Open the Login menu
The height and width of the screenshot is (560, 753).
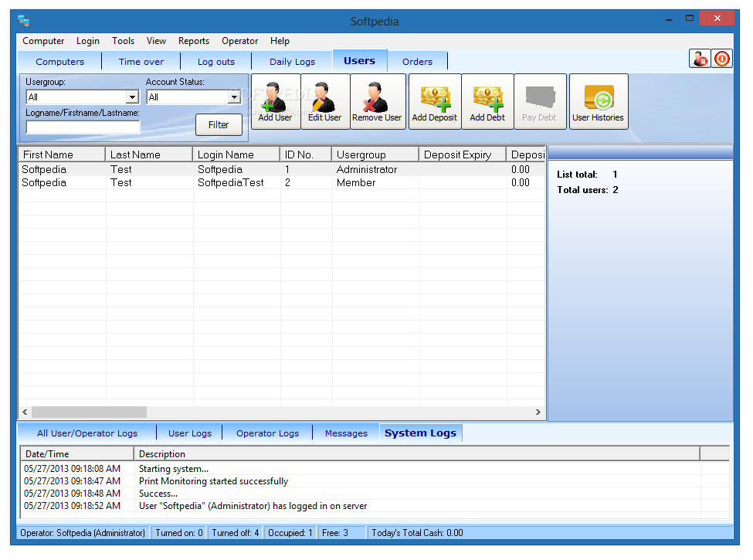point(88,41)
